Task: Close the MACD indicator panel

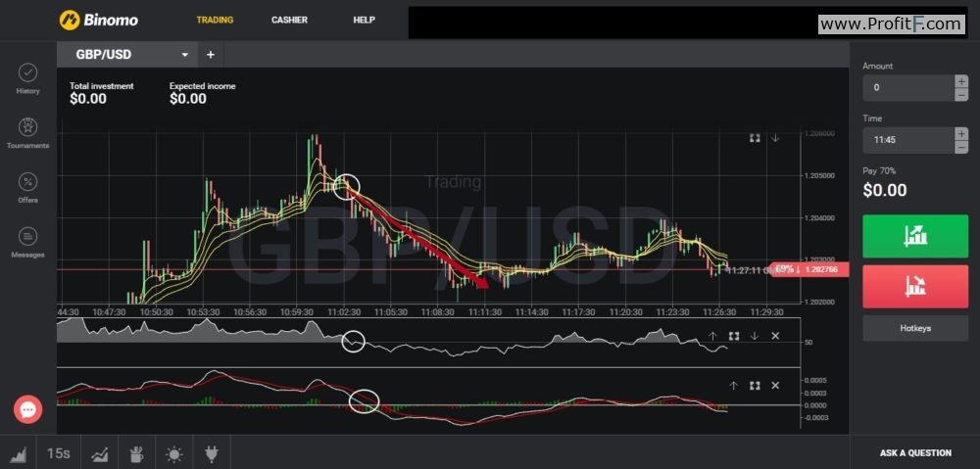Action: (775, 386)
